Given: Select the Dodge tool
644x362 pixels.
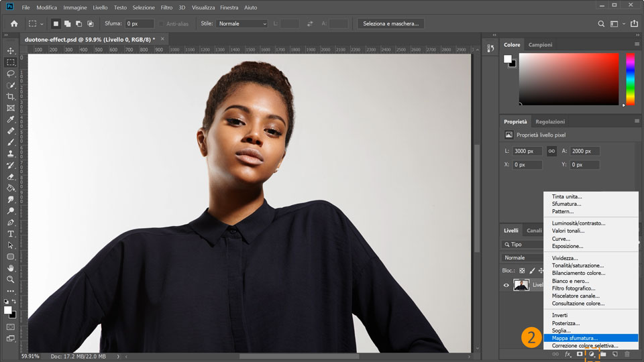Looking at the screenshot, I should (x=11, y=211).
